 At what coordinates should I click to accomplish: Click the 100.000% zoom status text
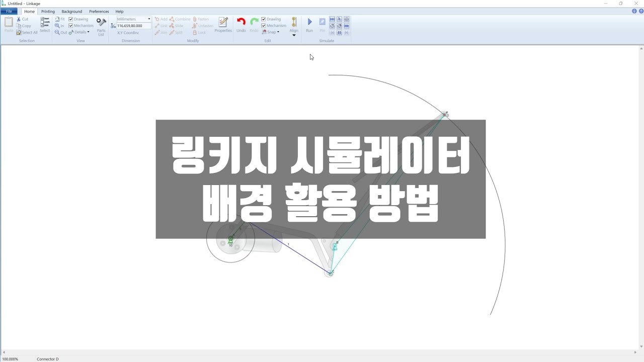pos(10,359)
